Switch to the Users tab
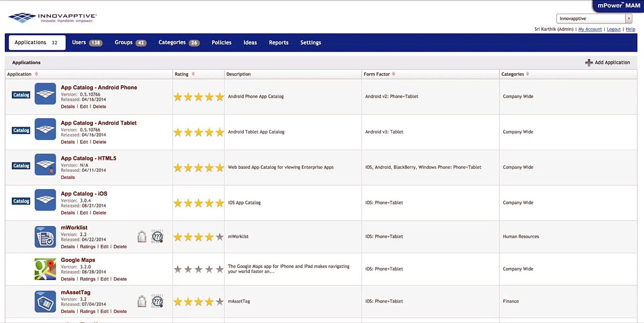644x323 pixels. (87, 43)
